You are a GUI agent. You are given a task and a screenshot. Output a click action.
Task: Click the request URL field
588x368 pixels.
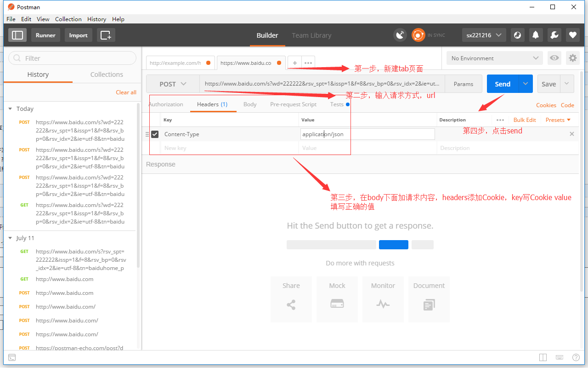[322, 84]
